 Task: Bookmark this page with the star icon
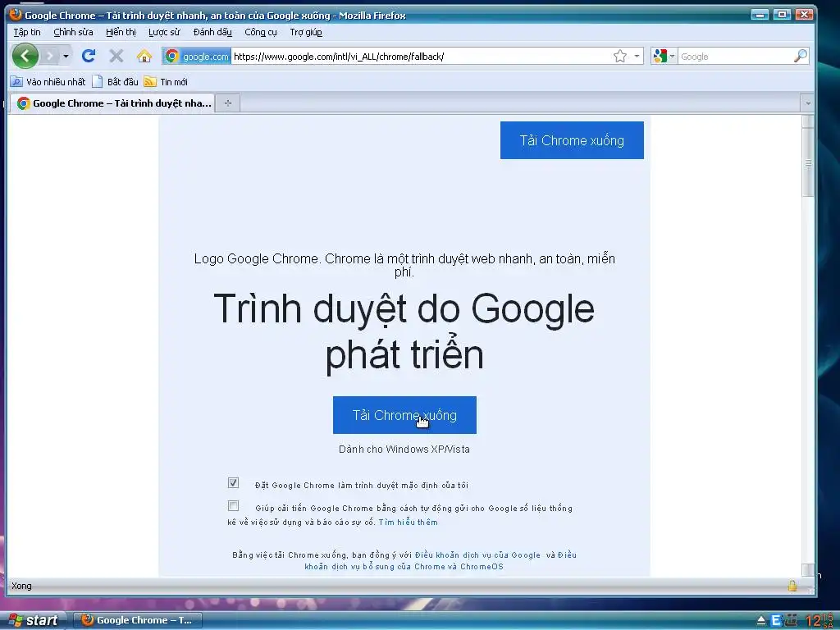click(x=620, y=57)
